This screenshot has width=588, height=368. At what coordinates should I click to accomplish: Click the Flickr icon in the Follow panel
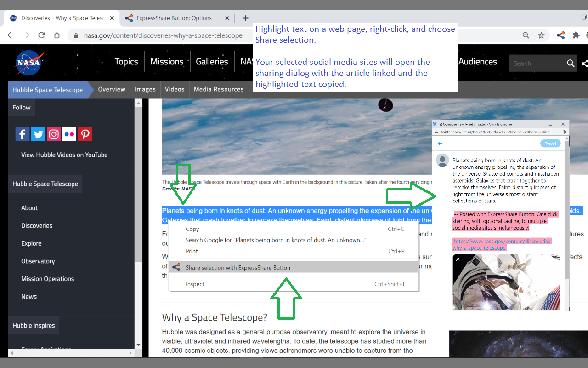point(69,134)
